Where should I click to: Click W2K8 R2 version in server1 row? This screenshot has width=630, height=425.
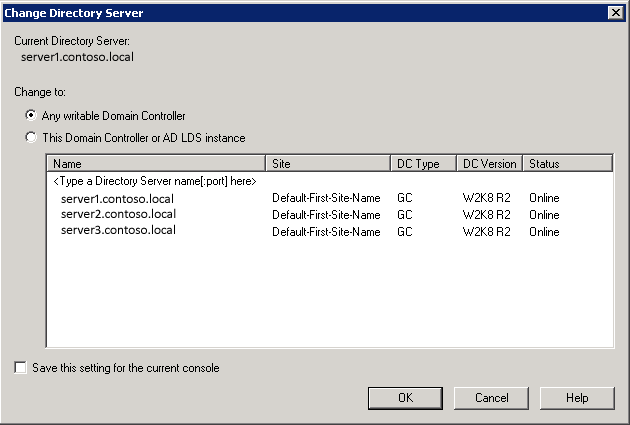pyautogui.click(x=487, y=198)
